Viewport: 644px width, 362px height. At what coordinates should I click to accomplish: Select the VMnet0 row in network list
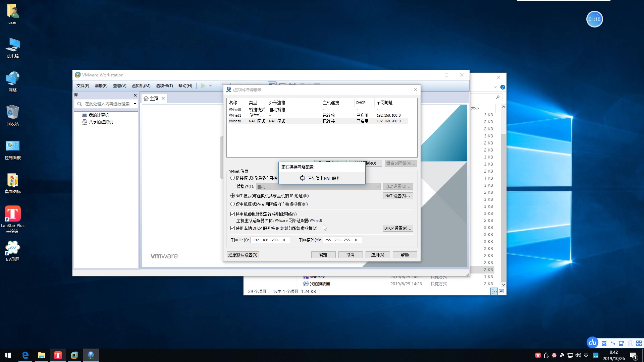317,110
